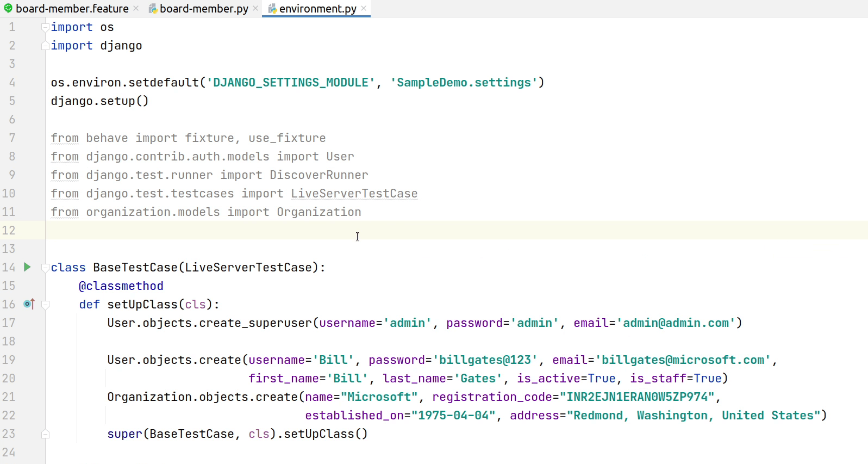
Task: Click the "Redmond, Washington, United States" address string
Action: [694, 415]
